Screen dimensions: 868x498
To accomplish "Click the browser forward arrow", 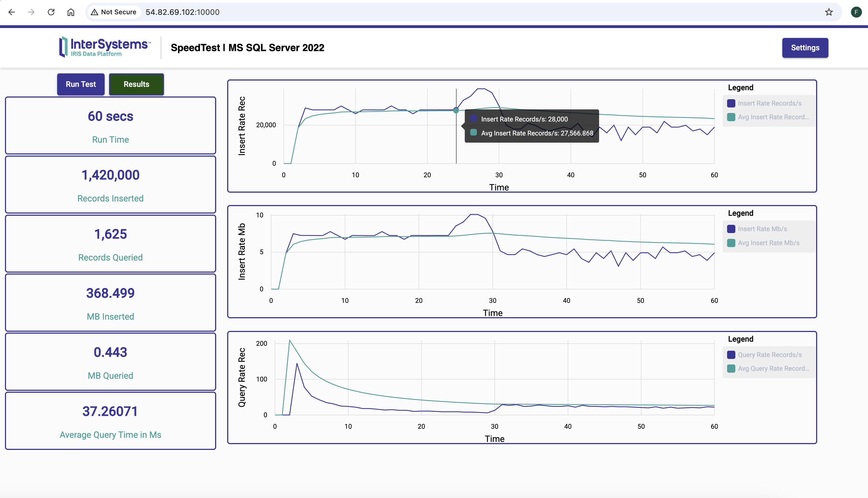I will (x=31, y=12).
